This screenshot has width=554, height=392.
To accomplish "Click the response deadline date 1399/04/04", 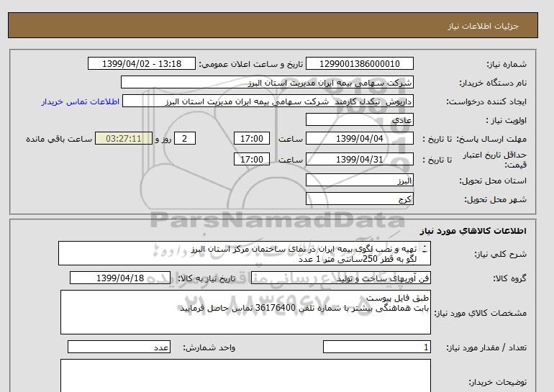I will point(359,138).
